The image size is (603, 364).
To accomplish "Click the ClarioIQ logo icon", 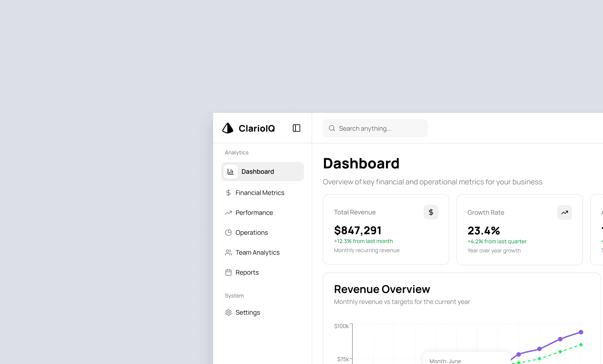I will click(228, 128).
